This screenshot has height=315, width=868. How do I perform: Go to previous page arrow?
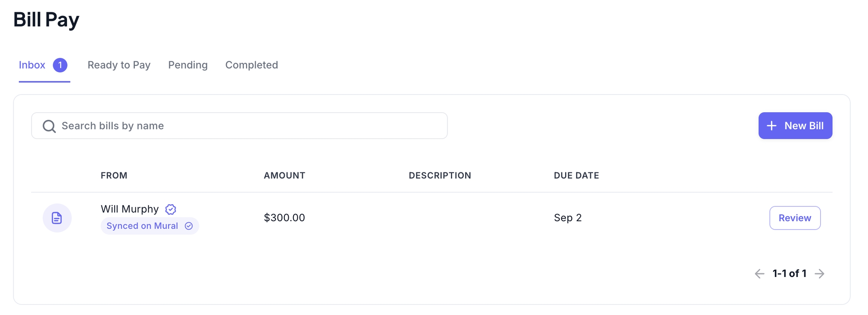[x=759, y=274]
